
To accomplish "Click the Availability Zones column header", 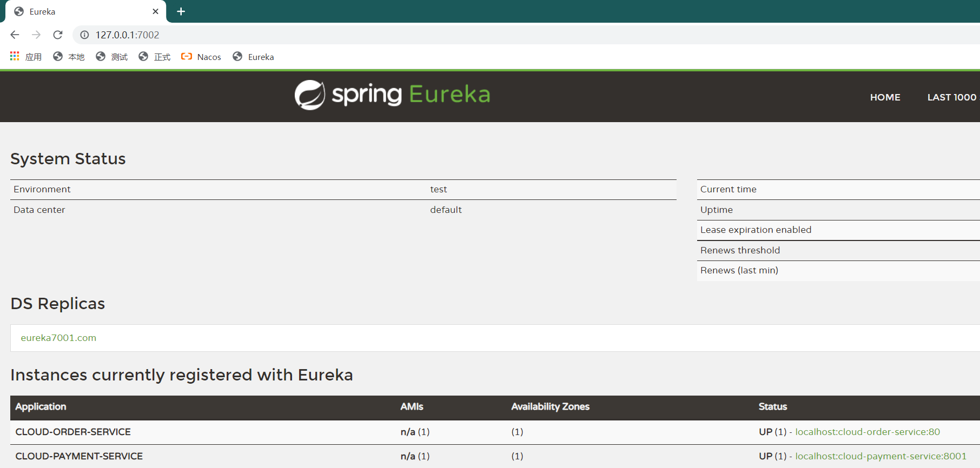I will click(550, 406).
